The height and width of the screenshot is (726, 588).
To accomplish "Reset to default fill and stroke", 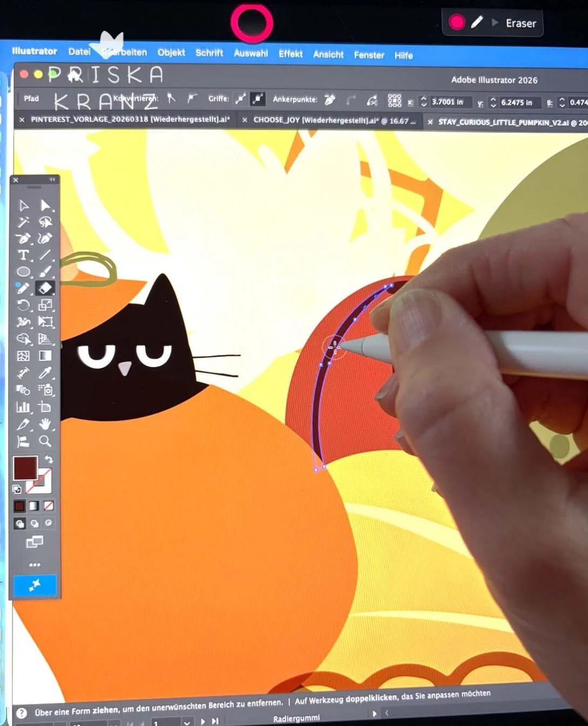I will click(17, 489).
